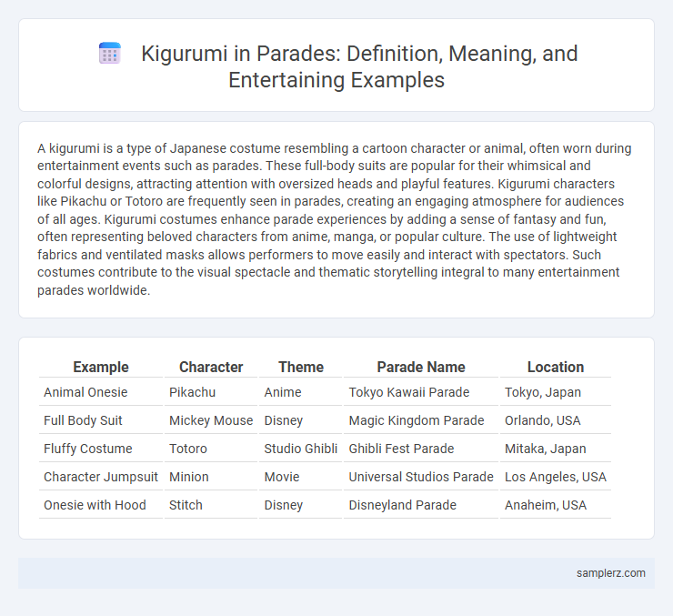Click the 'Fluffy Costume' cell
The height and width of the screenshot is (616, 673).
[x=101, y=449]
